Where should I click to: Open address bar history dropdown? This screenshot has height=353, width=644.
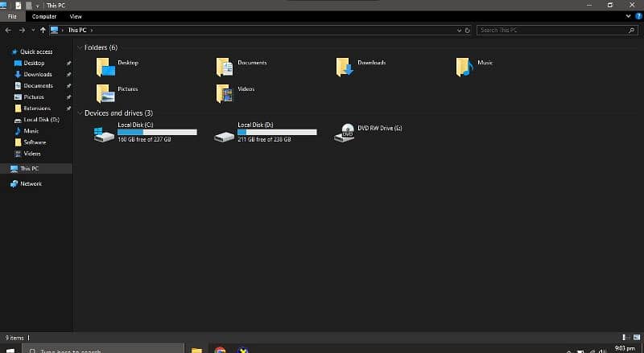(459, 30)
